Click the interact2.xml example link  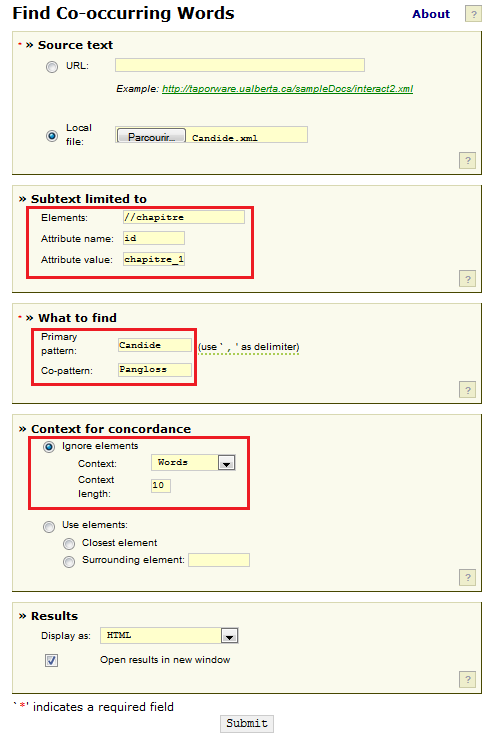click(287, 89)
